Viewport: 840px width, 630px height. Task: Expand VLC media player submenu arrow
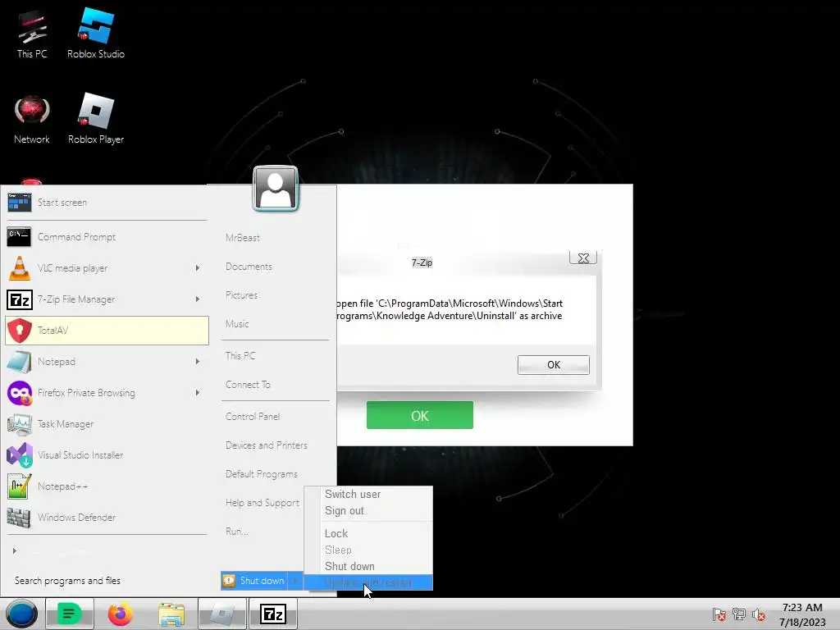click(197, 268)
